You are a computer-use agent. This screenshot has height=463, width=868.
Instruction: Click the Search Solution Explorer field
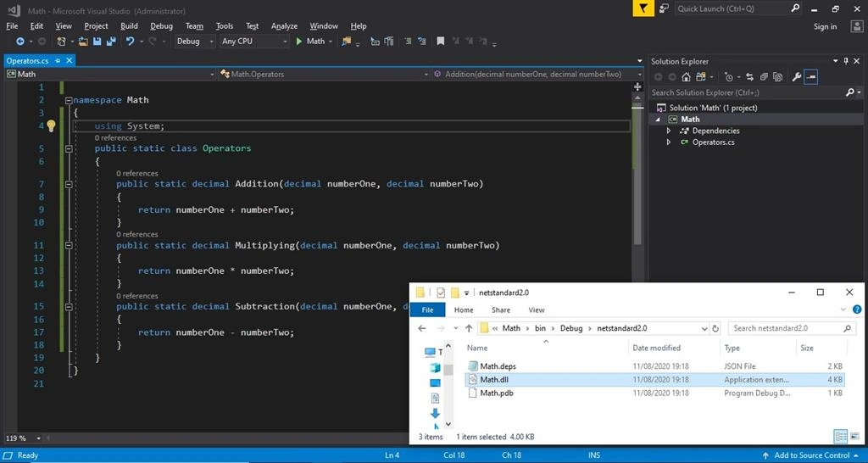point(756,92)
